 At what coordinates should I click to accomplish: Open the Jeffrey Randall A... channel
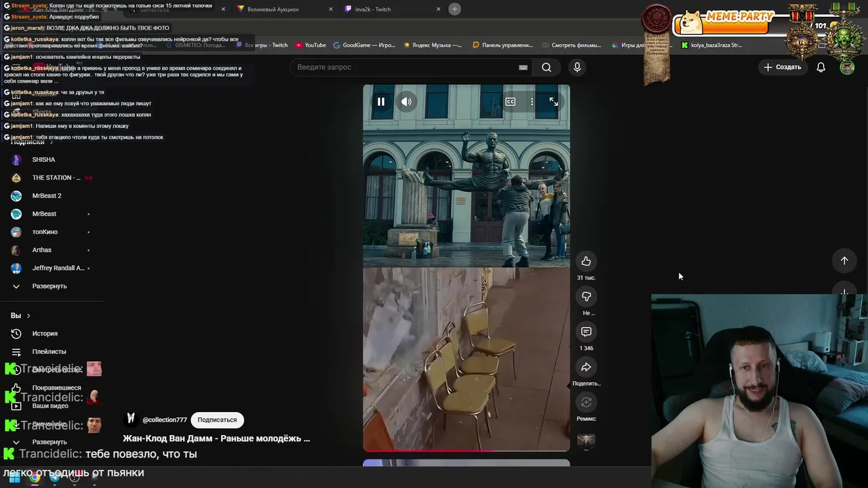click(58, 268)
